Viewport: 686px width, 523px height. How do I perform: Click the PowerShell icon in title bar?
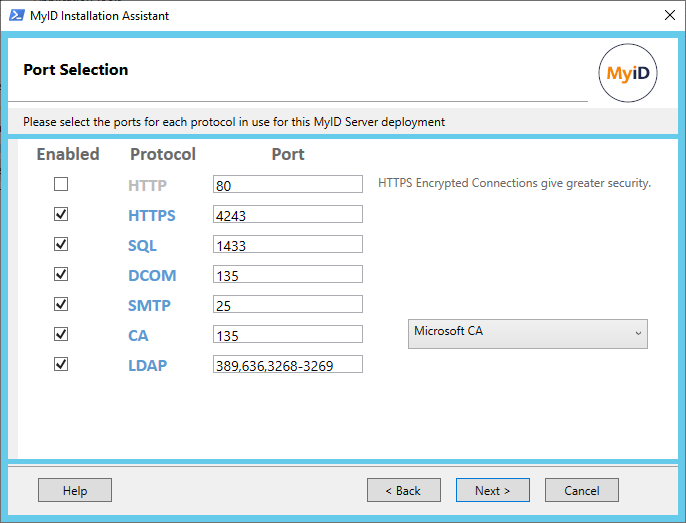pyautogui.click(x=15, y=16)
